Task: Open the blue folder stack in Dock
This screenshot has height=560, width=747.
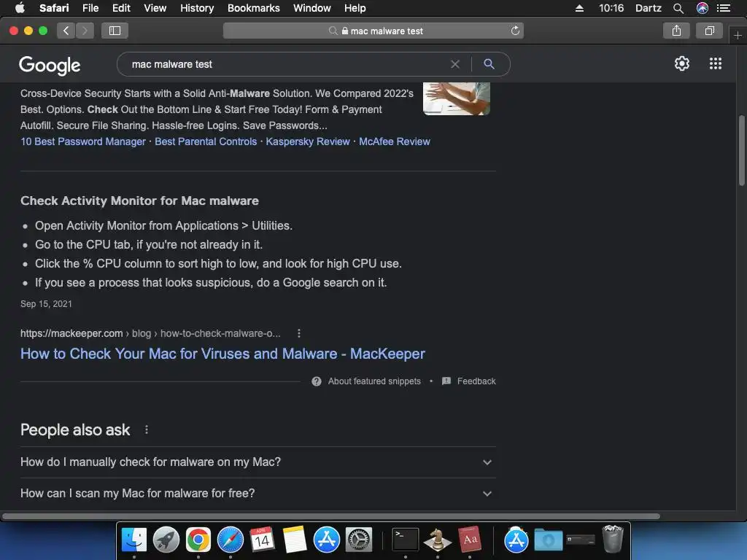Action: (549, 540)
